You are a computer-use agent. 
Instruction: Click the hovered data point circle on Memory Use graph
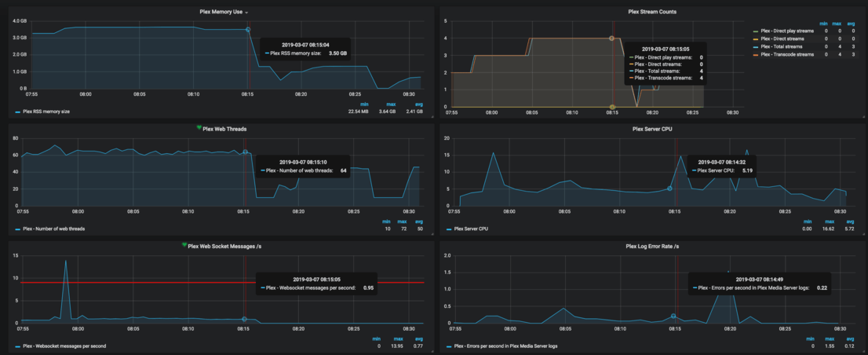[x=248, y=29]
